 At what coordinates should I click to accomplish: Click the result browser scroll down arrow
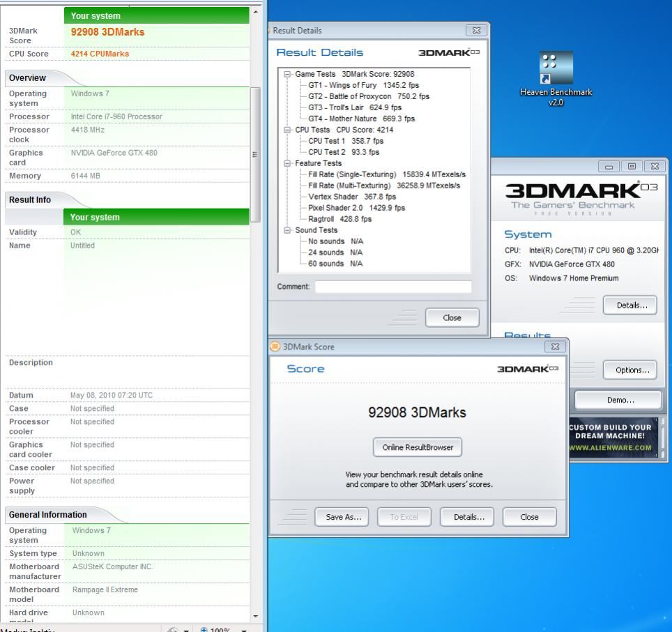[x=255, y=617]
